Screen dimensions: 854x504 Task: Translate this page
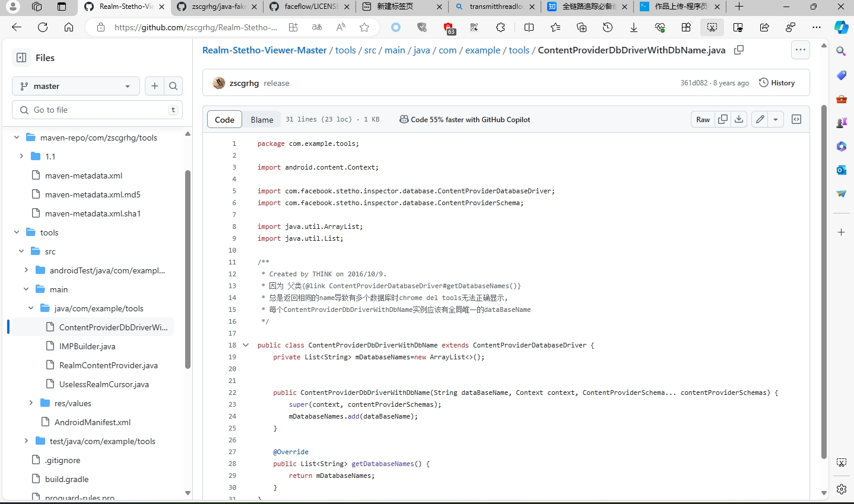pyautogui.click(x=317, y=27)
